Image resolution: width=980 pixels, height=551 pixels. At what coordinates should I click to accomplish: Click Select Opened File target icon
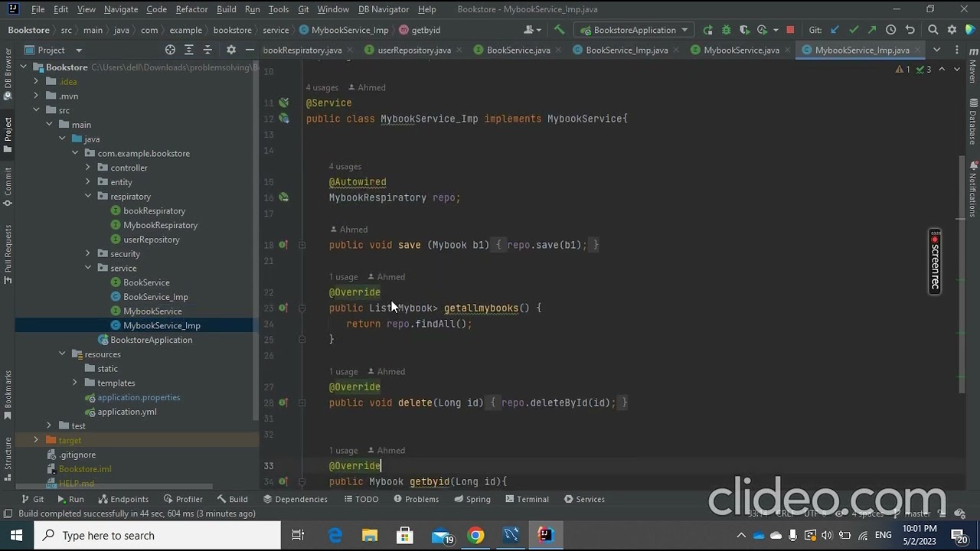point(170,50)
